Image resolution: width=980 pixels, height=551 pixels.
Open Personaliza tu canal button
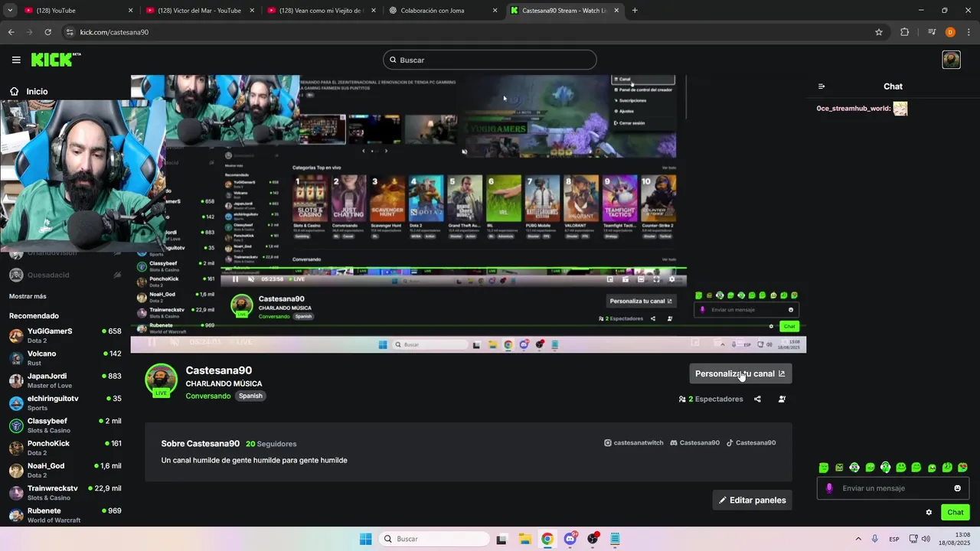coord(740,373)
